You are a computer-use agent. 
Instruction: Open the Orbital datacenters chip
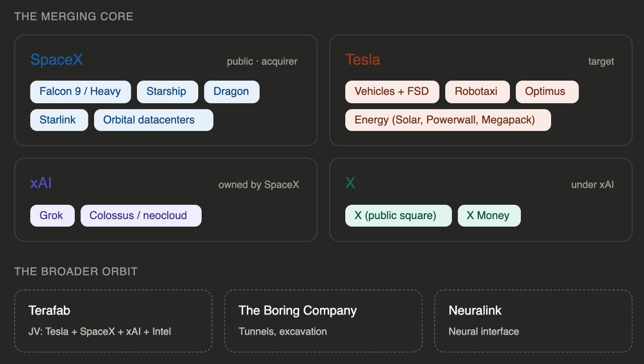tap(154, 120)
